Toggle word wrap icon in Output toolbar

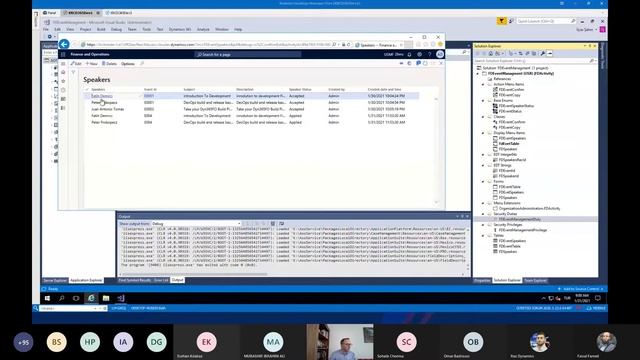click(x=282, y=224)
